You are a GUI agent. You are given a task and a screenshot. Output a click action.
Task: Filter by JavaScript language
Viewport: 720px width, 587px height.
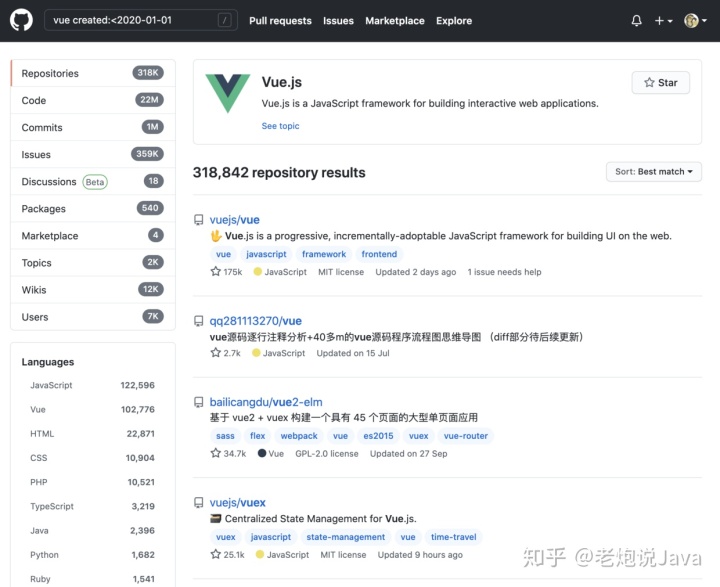(x=92, y=385)
